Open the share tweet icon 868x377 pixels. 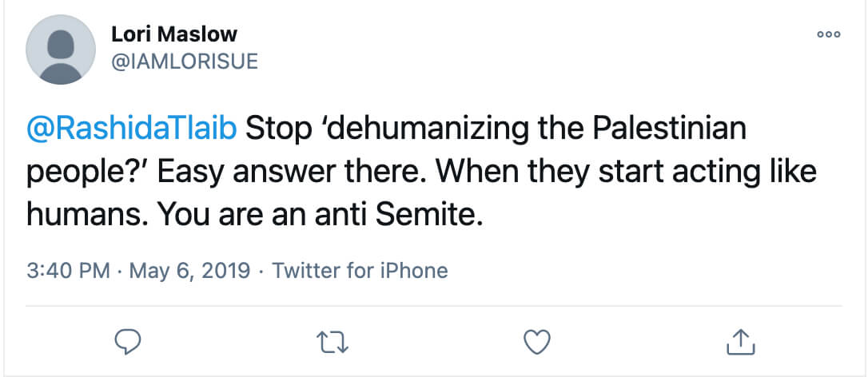[x=740, y=342]
